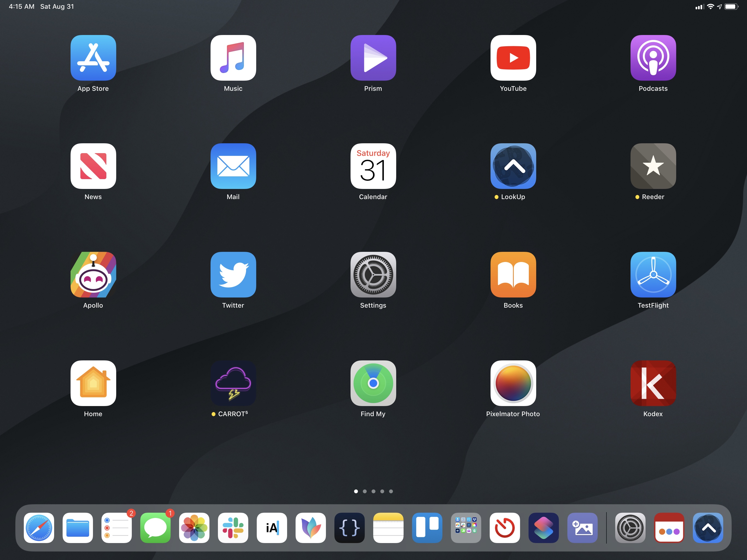The image size is (747, 560).
Task: Open recent Settings app in dock
Action: pyautogui.click(x=630, y=528)
